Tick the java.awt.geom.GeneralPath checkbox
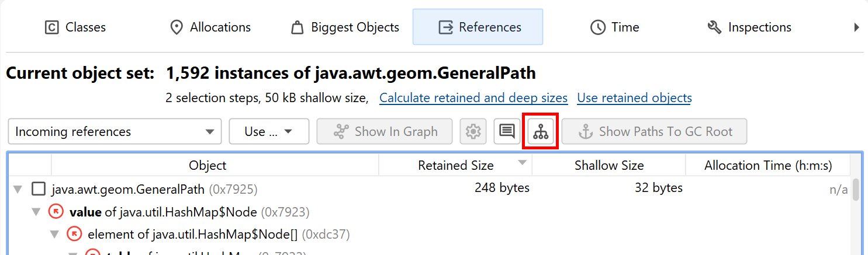The width and height of the screenshot is (868, 255). pyautogui.click(x=39, y=189)
